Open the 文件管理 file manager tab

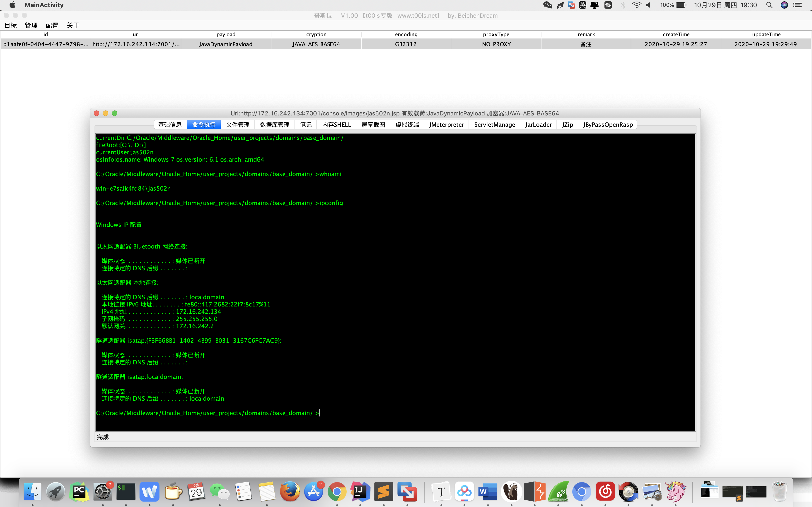pyautogui.click(x=238, y=125)
